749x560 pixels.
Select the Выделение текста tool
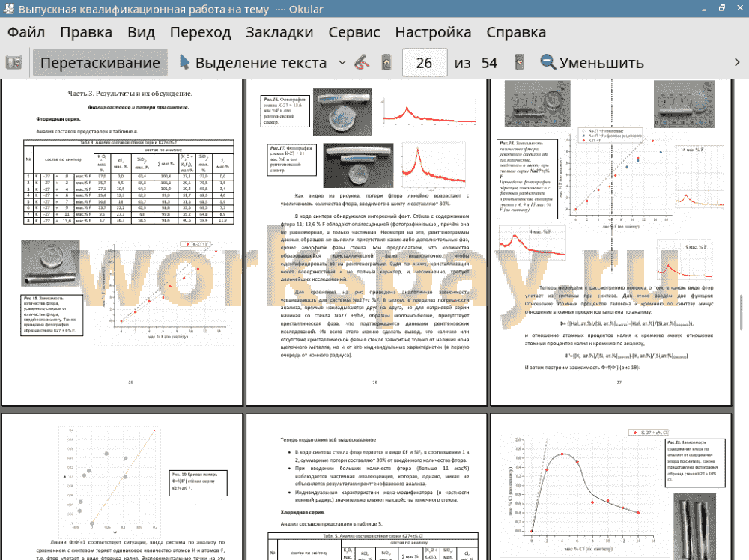(253, 63)
